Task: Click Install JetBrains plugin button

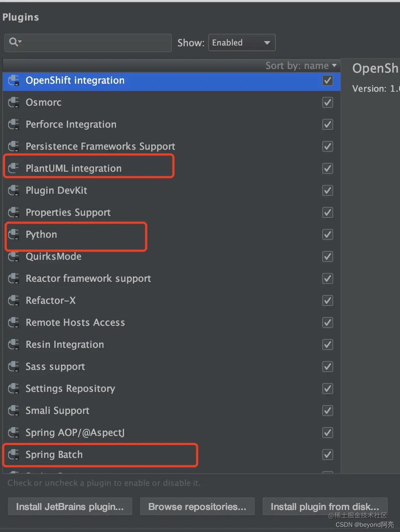Action: point(70,507)
